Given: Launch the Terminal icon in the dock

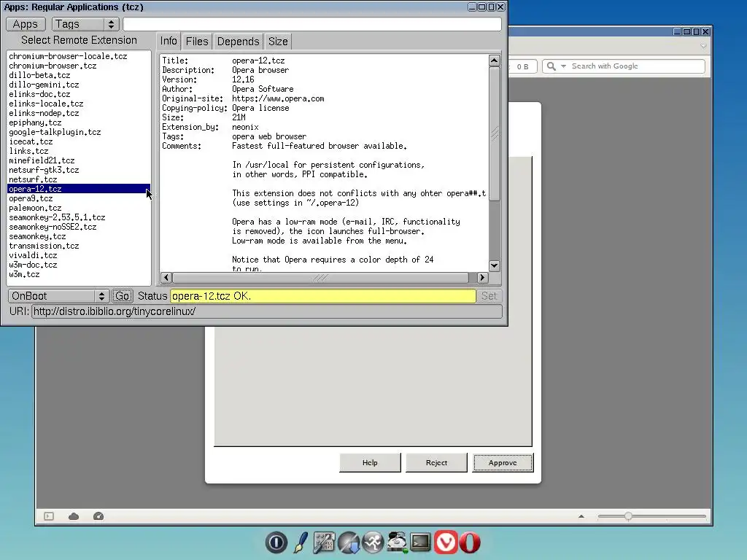Looking at the screenshot, I should [x=421, y=542].
